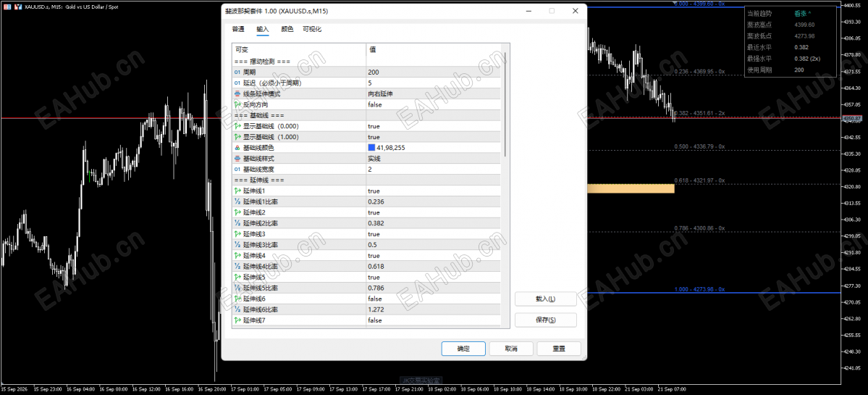Click the enum icon beside 基础线样式
This screenshot has width=868, height=395.
237,159
